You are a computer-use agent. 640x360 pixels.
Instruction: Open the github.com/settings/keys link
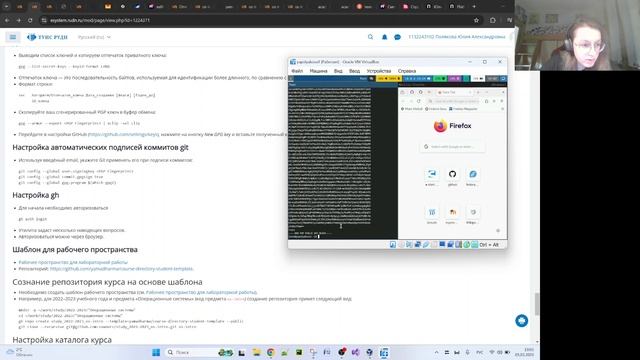[x=124, y=134]
